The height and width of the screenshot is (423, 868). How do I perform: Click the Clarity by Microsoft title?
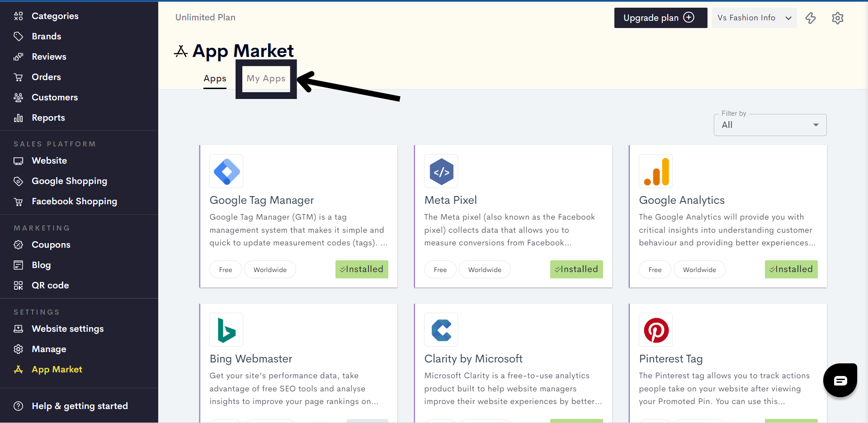click(x=473, y=359)
